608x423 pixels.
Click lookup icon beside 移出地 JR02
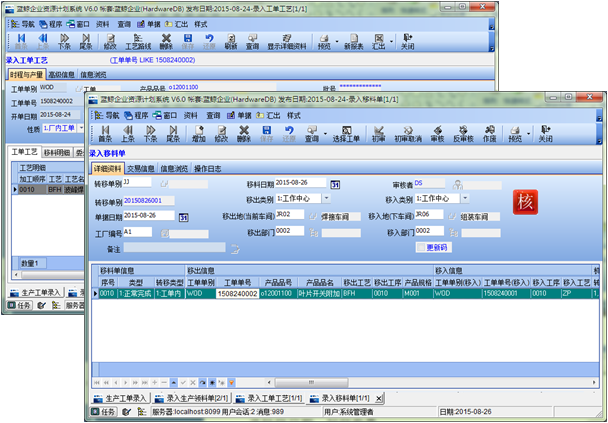pos(313,216)
